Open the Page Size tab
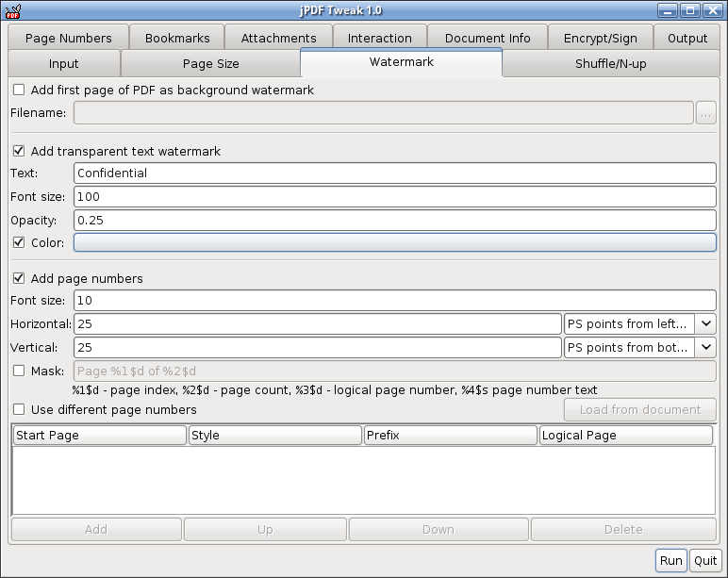The image size is (728, 578). point(211,63)
